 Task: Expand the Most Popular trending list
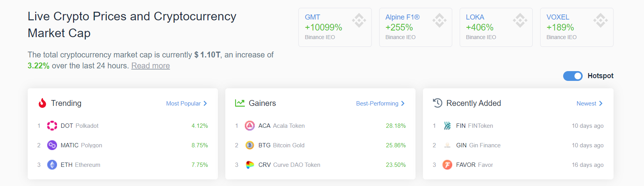point(187,104)
